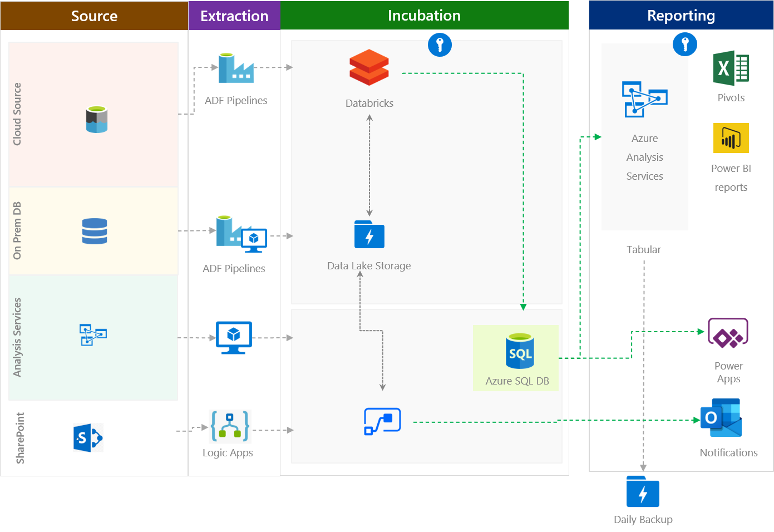
Task: Click the Extraction column header
Action: (234, 16)
